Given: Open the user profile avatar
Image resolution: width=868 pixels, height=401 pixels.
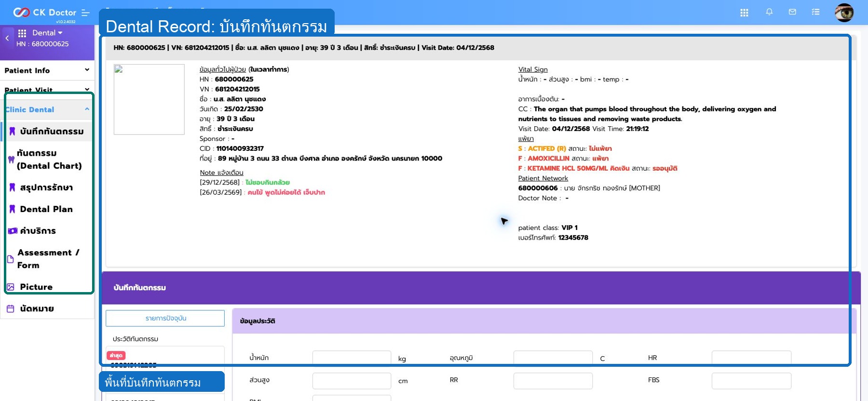Looking at the screenshot, I should tap(844, 13).
